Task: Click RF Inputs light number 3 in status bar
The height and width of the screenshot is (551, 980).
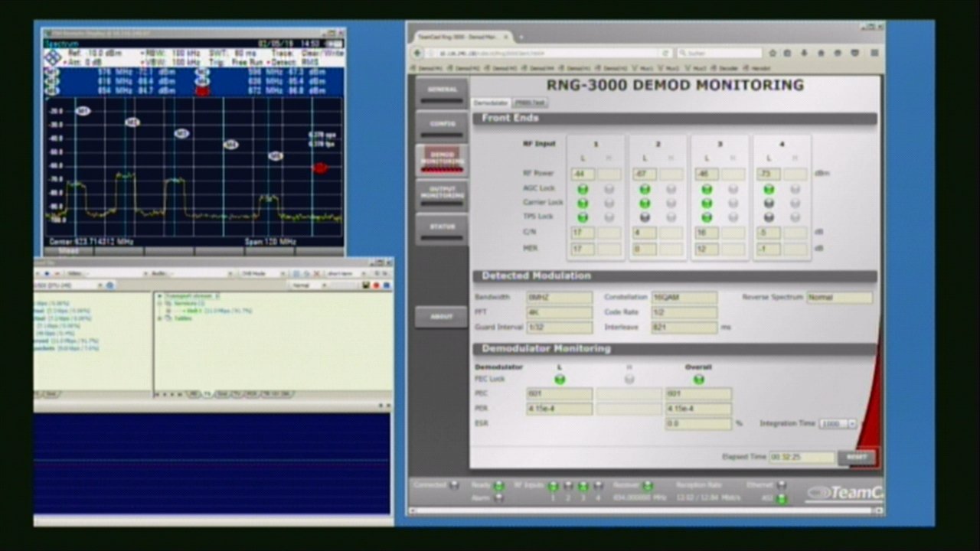Action: (x=583, y=485)
